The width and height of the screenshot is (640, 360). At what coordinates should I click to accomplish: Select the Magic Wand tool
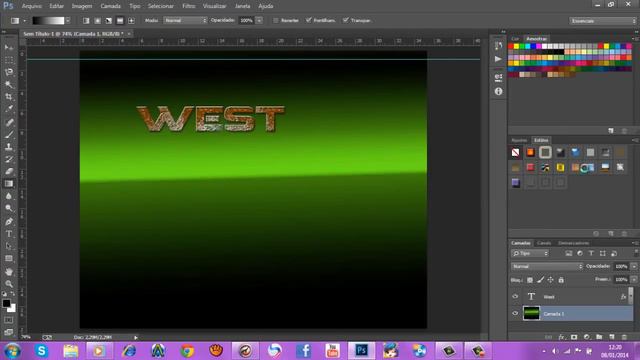pos(9,84)
